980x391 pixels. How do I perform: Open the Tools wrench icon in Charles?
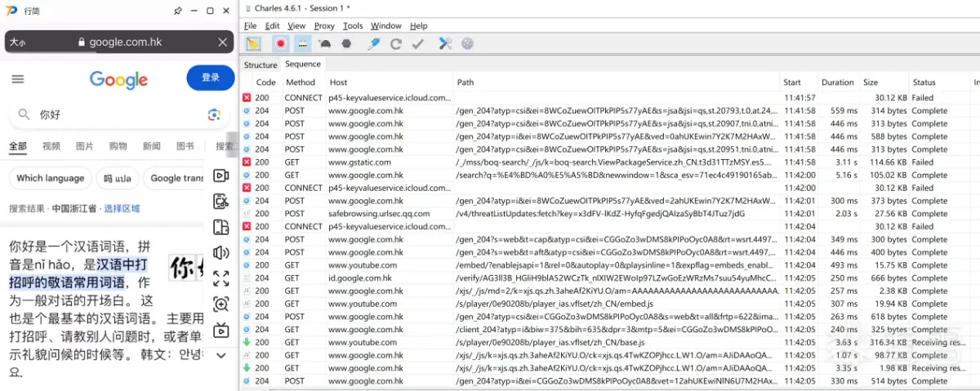[445, 43]
